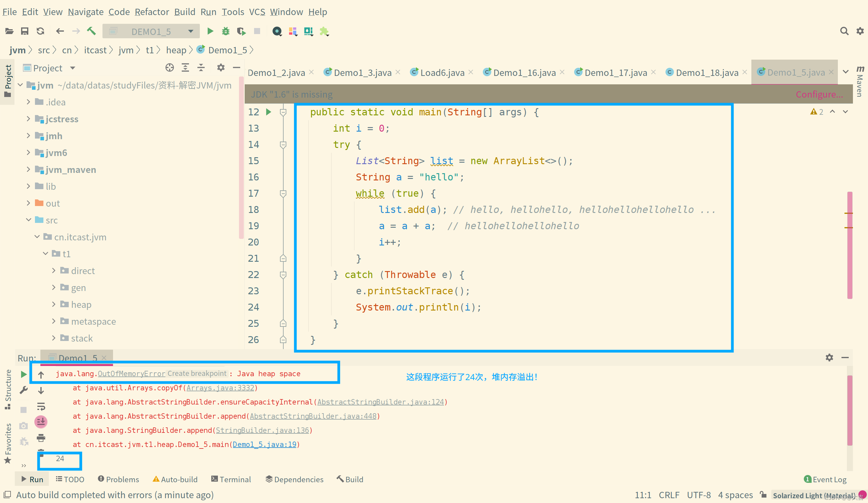Click Configure JDK missing warning link
868x503 pixels.
820,94
